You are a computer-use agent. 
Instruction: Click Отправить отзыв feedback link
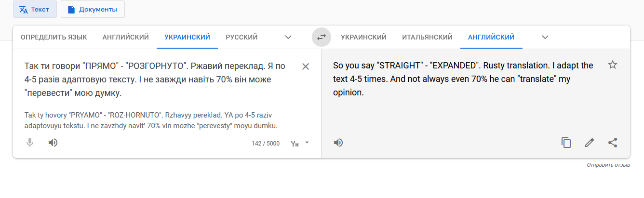(x=608, y=165)
